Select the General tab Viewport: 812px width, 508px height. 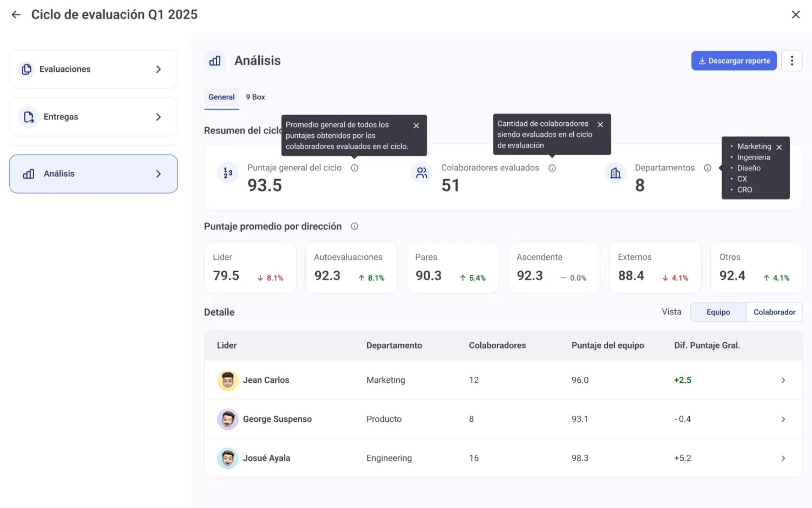221,97
